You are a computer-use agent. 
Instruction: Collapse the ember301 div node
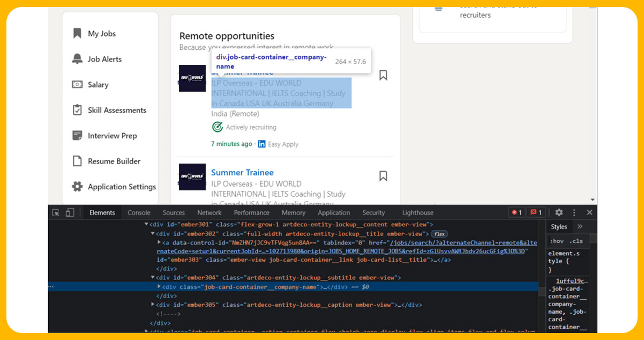click(x=147, y=225)
